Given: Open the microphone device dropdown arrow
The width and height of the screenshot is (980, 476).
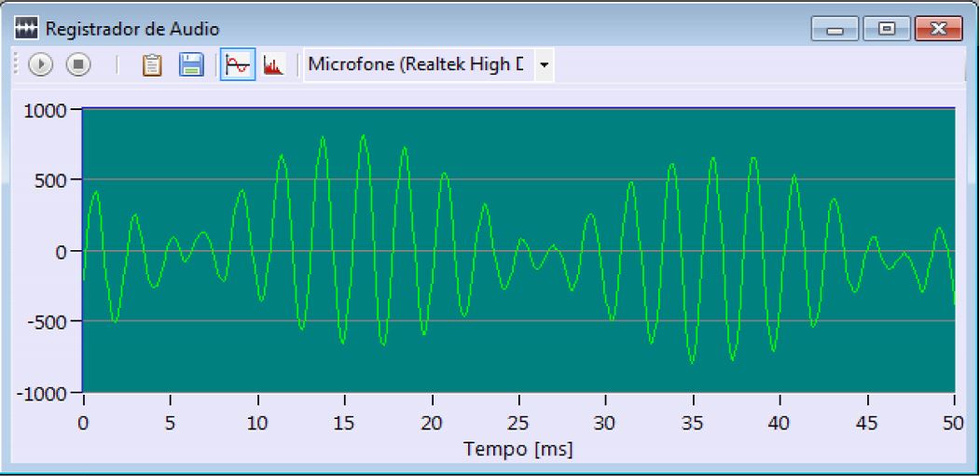Looking at the screenshot, I should 544,64.
